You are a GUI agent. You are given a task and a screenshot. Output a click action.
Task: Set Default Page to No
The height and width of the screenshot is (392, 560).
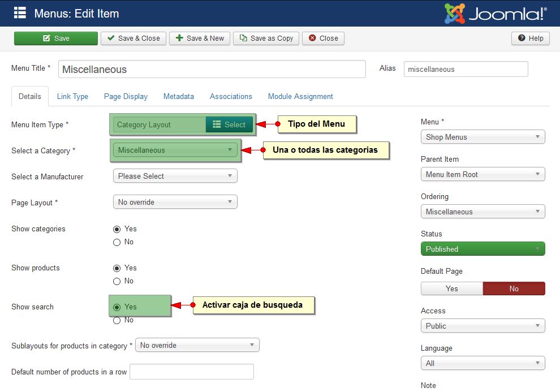(514, 288)
